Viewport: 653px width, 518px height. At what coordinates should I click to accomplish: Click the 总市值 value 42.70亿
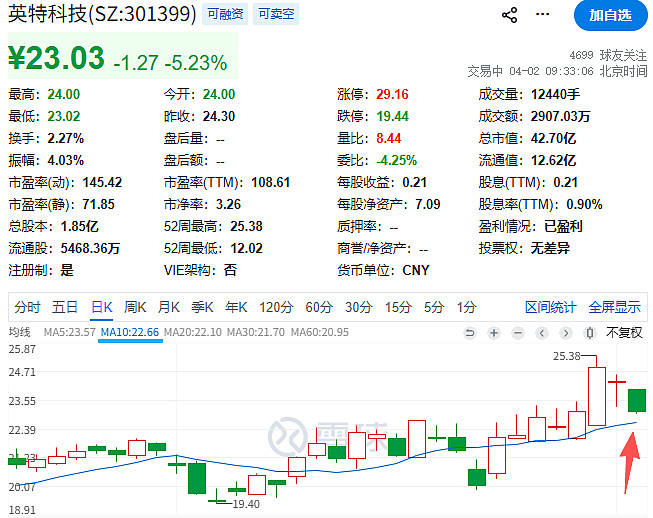553,138
